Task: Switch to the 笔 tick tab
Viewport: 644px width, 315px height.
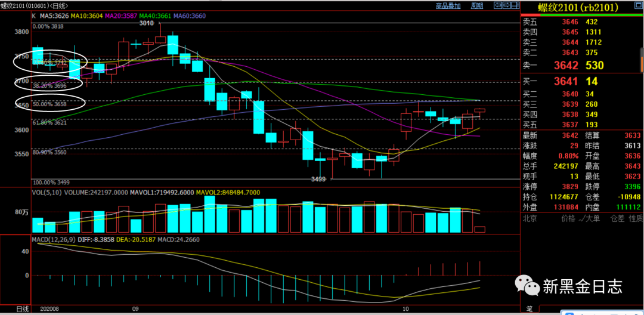Action: [530, 309]
